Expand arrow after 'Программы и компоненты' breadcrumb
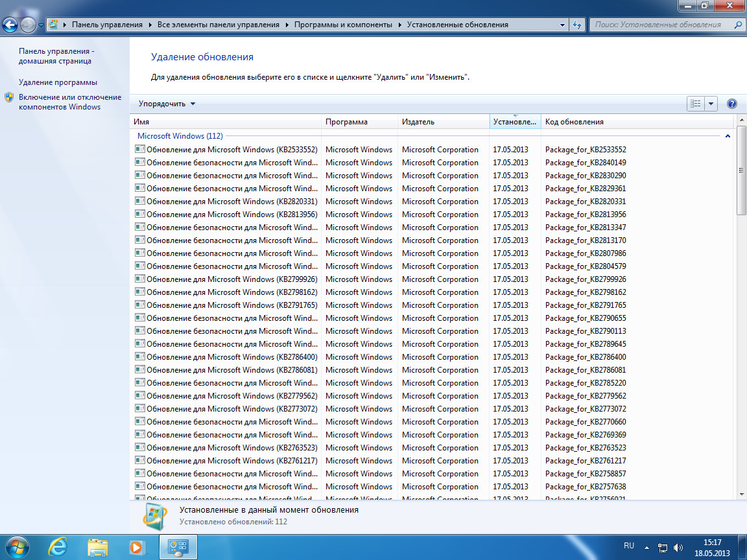This screenshot has width=747, height=560. coord(399,25)
